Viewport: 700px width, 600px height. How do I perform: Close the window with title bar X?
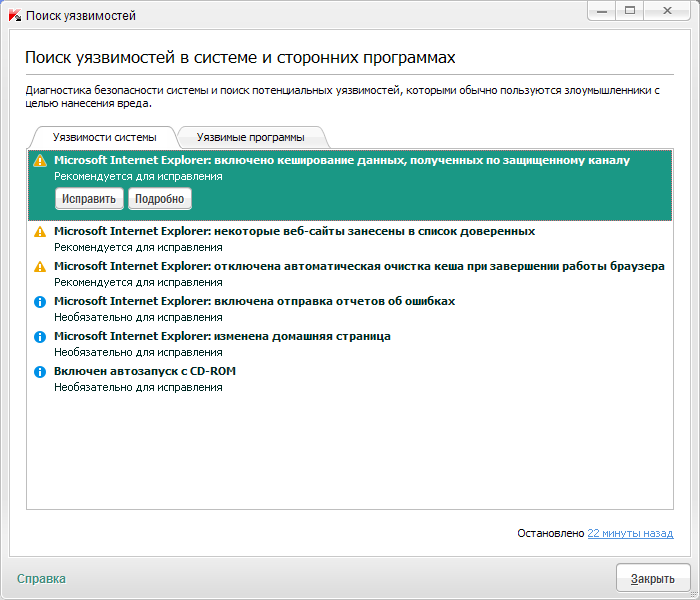(x=667, y=11)
